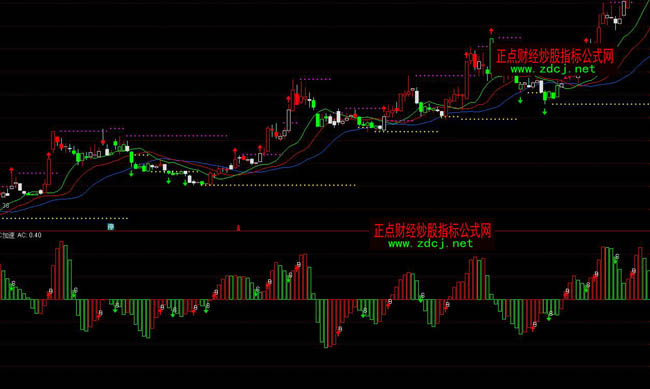This screenshot has width=650, height=389.
Task: Click the lower red 正点财经炒股指标公式网 title
Action: click(x=432, y=231)
